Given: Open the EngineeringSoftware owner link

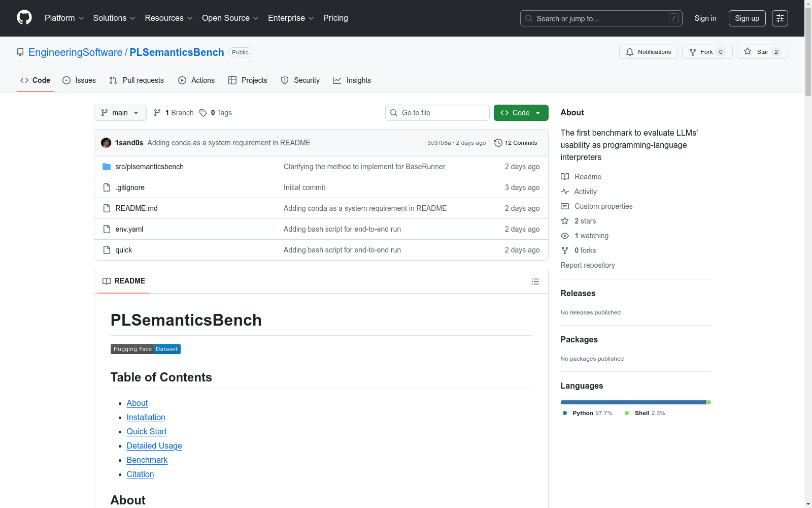Looking at the screenshot, I should [76, 52].
